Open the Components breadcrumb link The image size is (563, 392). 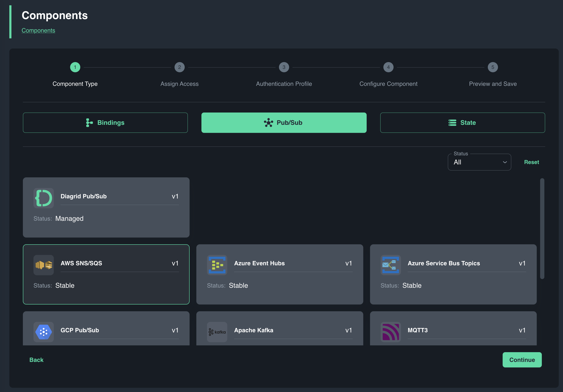point(38,31)
